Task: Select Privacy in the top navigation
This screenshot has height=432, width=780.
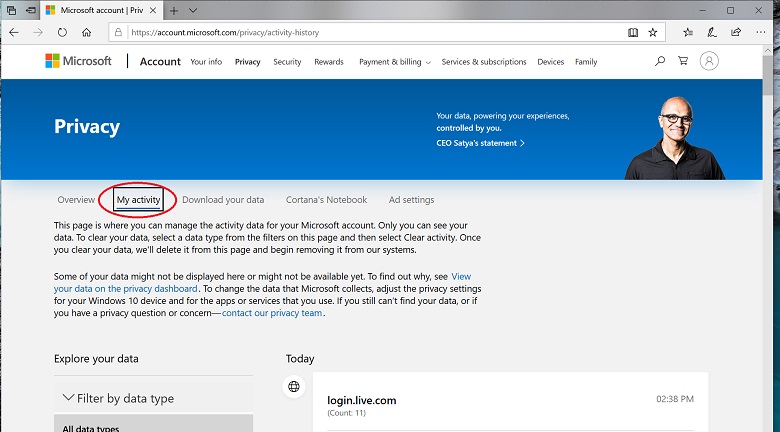Action: click(248, 62)
